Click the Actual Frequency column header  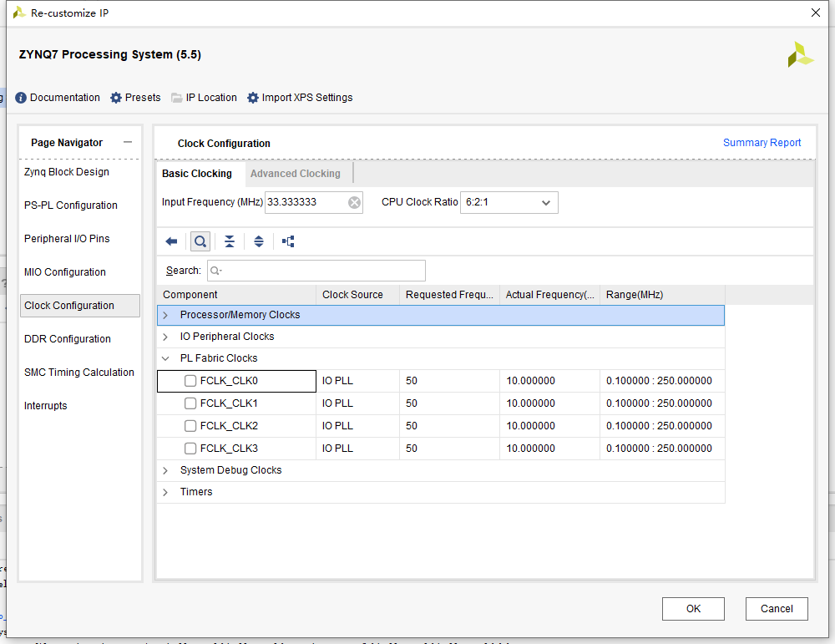coord(549,295)
